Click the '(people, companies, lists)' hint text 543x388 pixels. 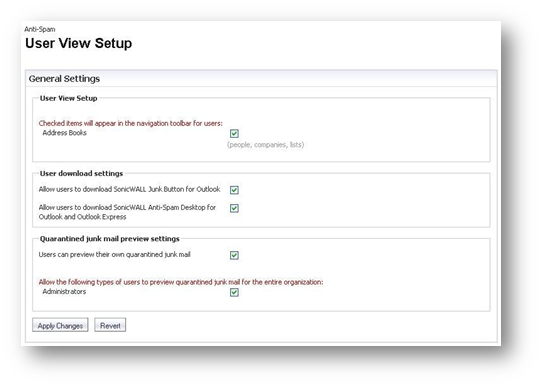[266, 145]
